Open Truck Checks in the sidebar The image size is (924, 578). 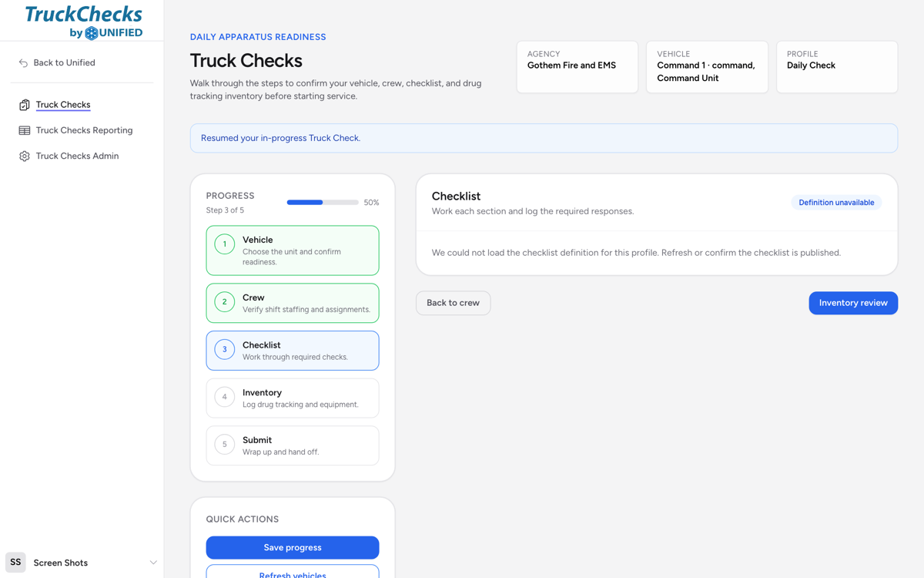click(x=63, y=105)
